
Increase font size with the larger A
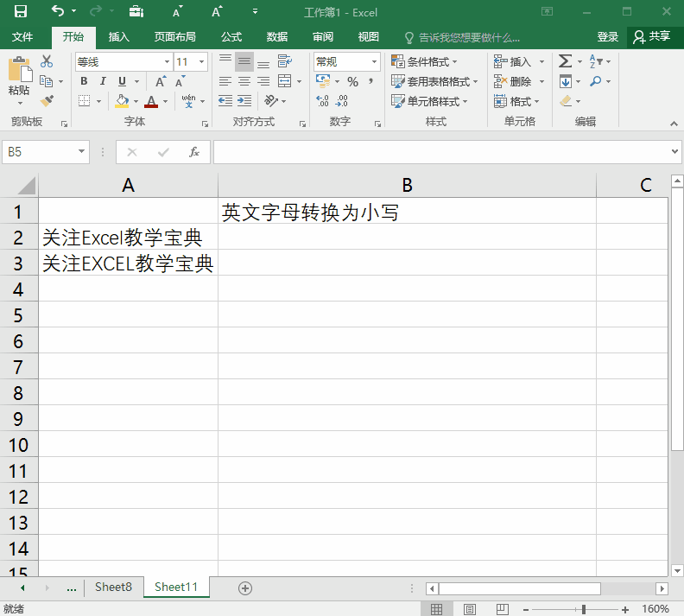click(161, 81)
